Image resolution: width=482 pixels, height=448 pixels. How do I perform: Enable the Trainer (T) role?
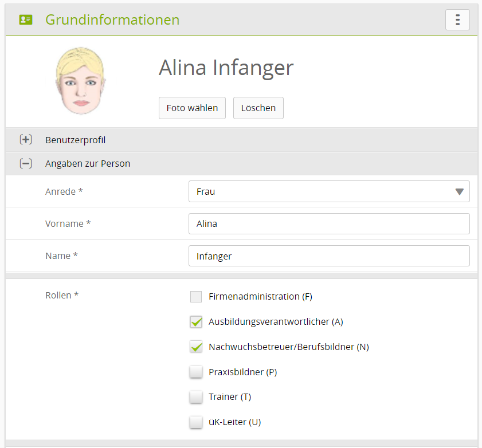click(x=196, y=397)
